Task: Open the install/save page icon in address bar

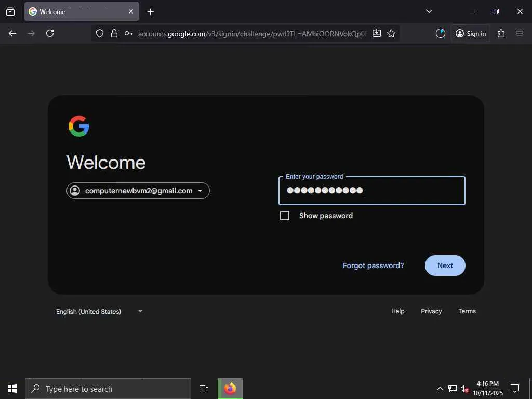Action: 376,33
